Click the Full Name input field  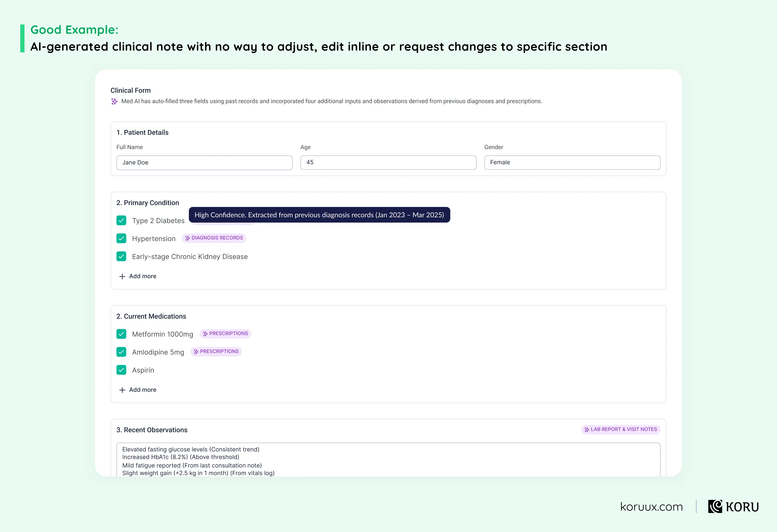[x=204, y=163]
